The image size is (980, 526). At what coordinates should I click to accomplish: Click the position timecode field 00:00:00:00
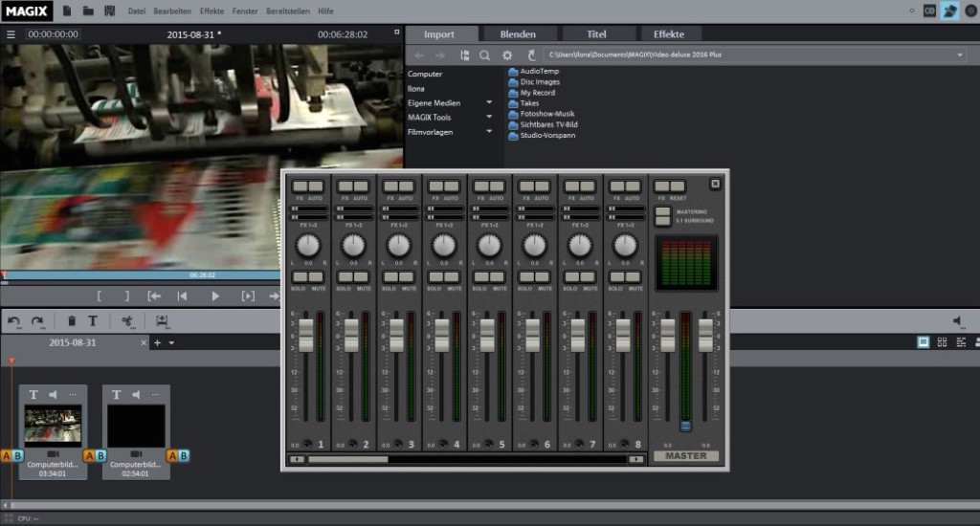click(54, 34)
